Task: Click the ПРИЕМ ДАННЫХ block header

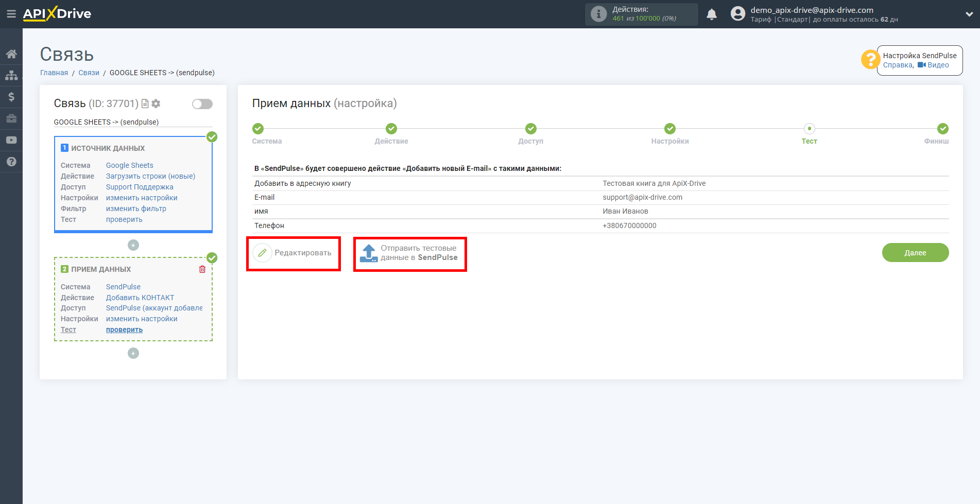Action: coord(101,269)
